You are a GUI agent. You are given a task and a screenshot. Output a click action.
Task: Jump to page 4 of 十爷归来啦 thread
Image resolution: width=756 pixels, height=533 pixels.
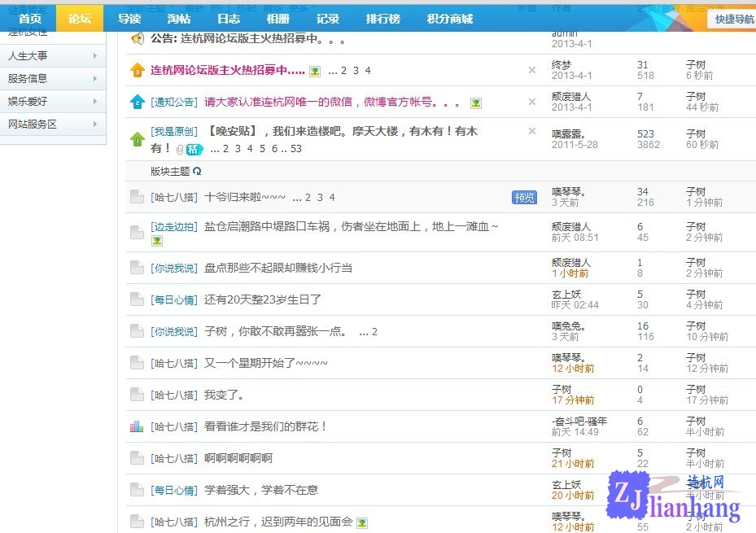coord(332,198)
